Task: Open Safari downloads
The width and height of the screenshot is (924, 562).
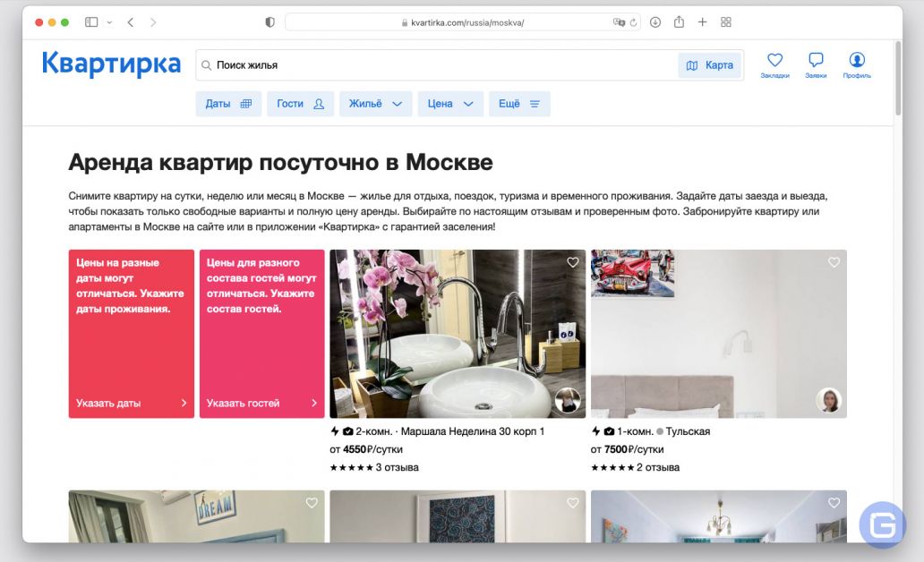Action: click(x=655, y=22)
